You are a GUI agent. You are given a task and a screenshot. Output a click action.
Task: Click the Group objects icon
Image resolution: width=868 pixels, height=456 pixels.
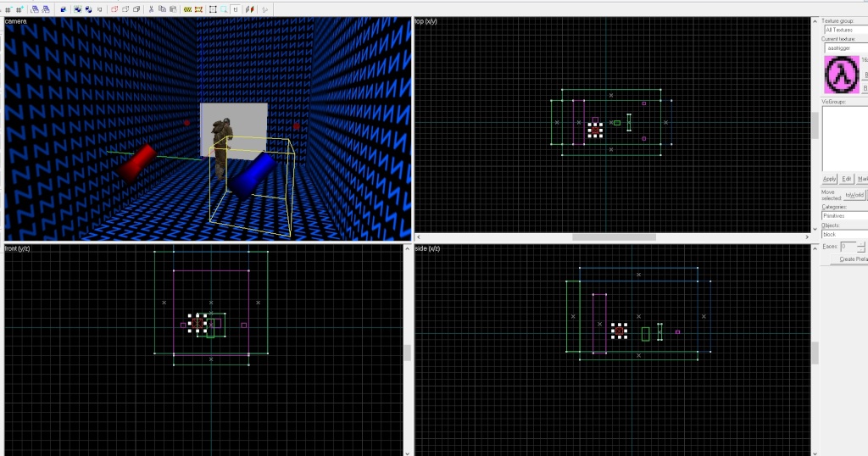coord(78,9)
